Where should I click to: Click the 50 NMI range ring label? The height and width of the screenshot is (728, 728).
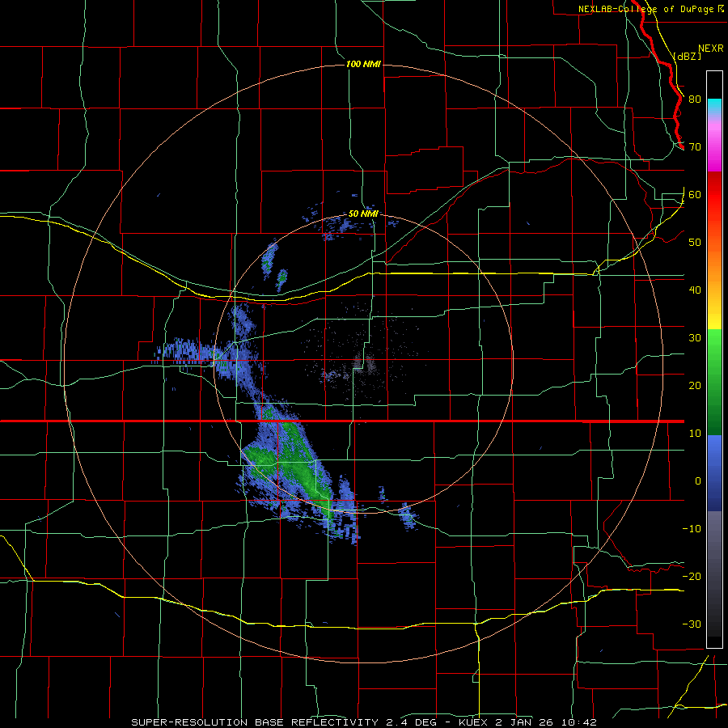coord(363,214)
